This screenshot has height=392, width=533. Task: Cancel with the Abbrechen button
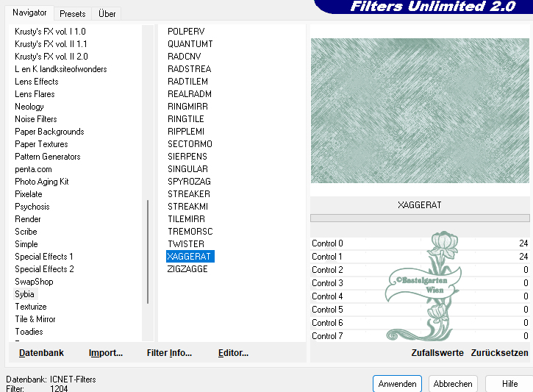pos(453,384)
